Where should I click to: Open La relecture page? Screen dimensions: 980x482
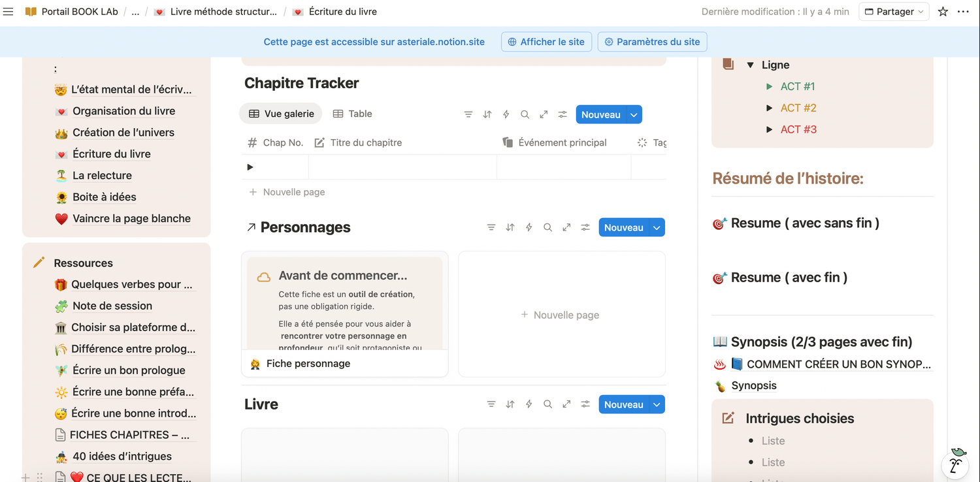pos(102,176)
